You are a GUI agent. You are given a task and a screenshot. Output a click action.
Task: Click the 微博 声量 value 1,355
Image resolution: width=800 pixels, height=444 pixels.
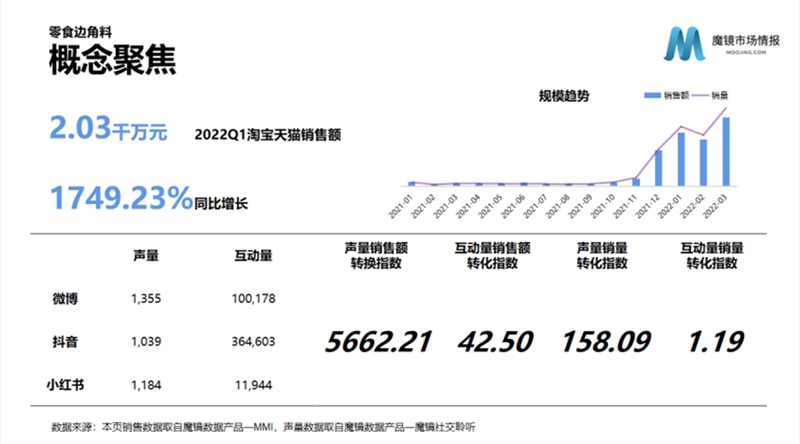click(x=146, y=299)
